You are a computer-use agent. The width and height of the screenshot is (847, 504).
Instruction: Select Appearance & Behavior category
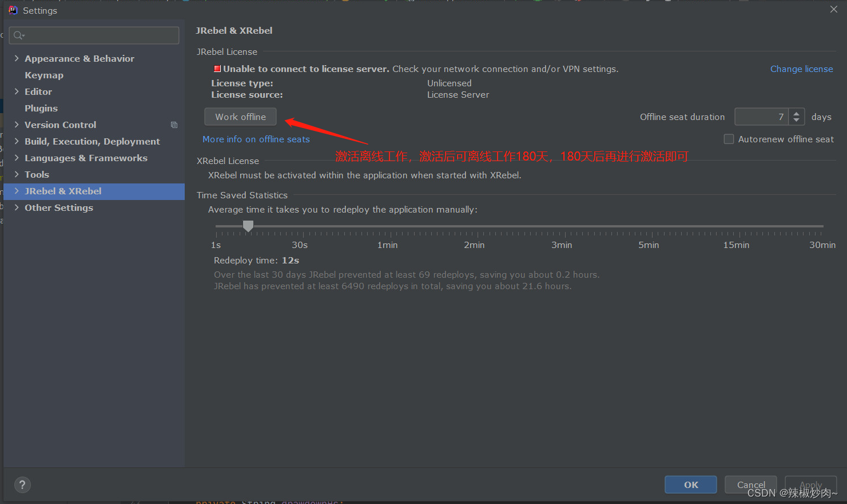(x=79, y=58)
